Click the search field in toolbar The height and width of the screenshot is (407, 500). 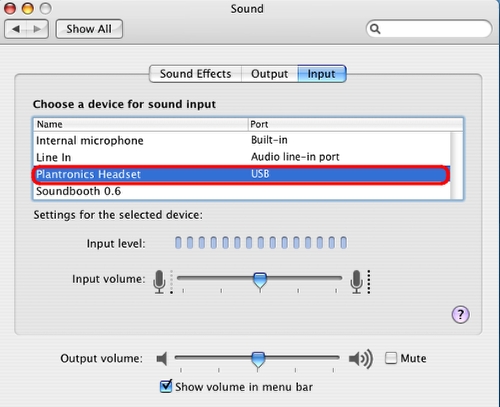click(x=429, y=29)
